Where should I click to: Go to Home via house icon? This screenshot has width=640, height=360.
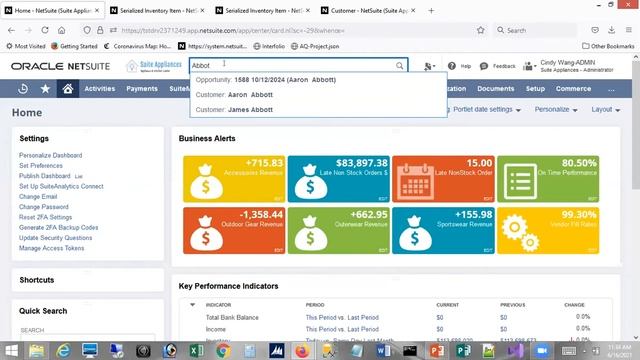tap(68, 89)
